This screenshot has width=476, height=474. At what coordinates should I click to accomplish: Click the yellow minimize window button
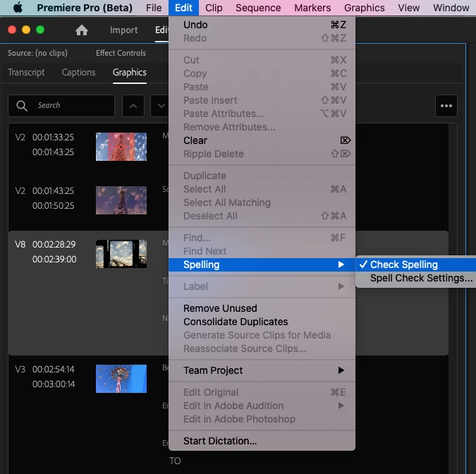coord(26,30)
